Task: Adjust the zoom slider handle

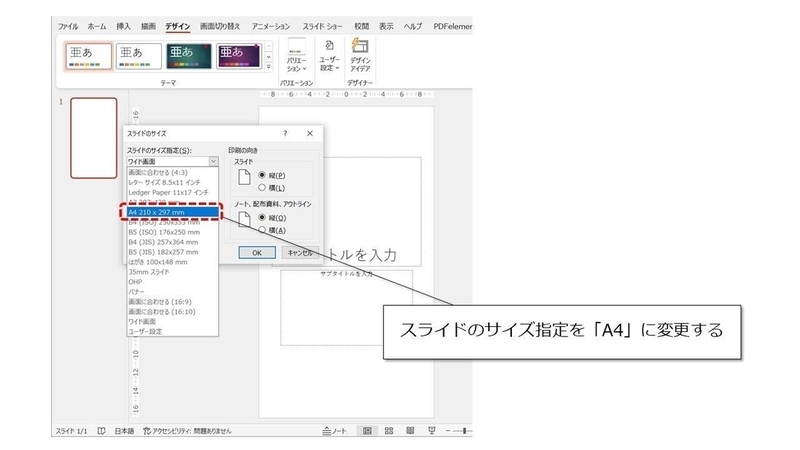Action: [x=465, y=431]
